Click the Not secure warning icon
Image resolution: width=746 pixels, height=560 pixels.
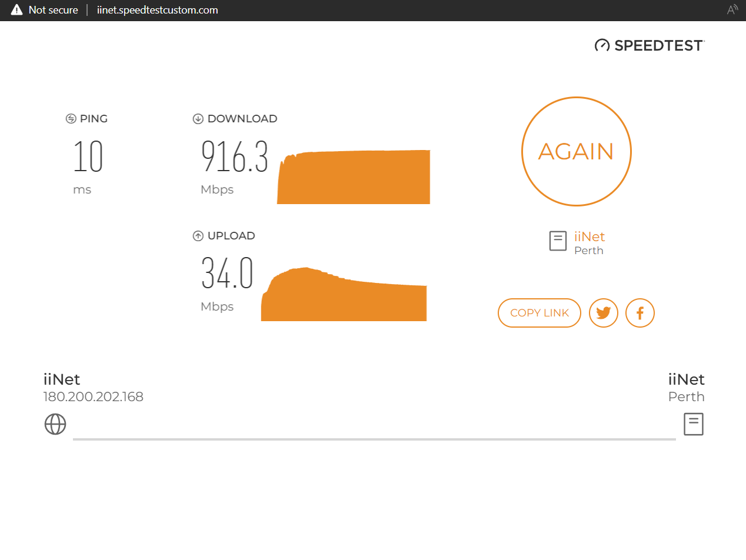[16, 10]
